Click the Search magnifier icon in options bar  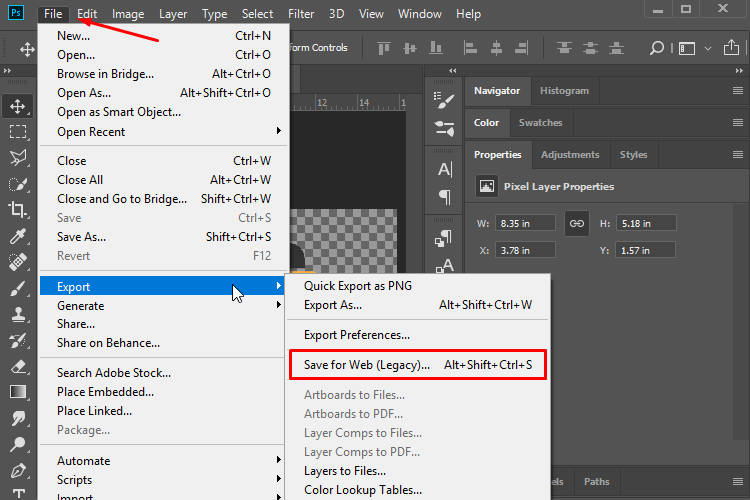point(657,48)
